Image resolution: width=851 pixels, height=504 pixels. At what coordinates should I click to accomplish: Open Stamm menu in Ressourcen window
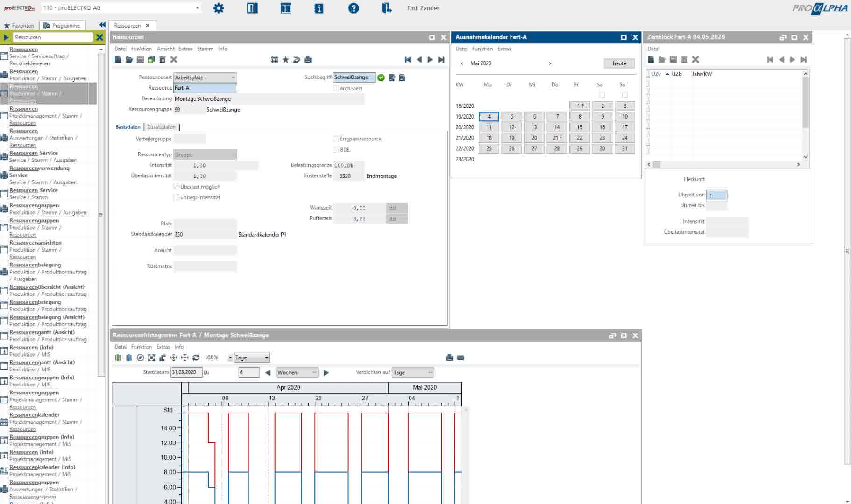tap(205, 49)
